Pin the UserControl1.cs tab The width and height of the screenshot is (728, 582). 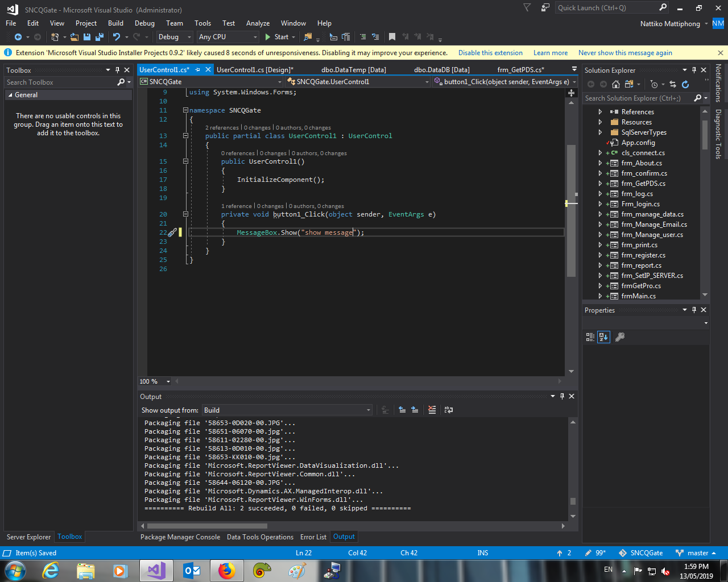pyautogui.click(x=198, y=69)
